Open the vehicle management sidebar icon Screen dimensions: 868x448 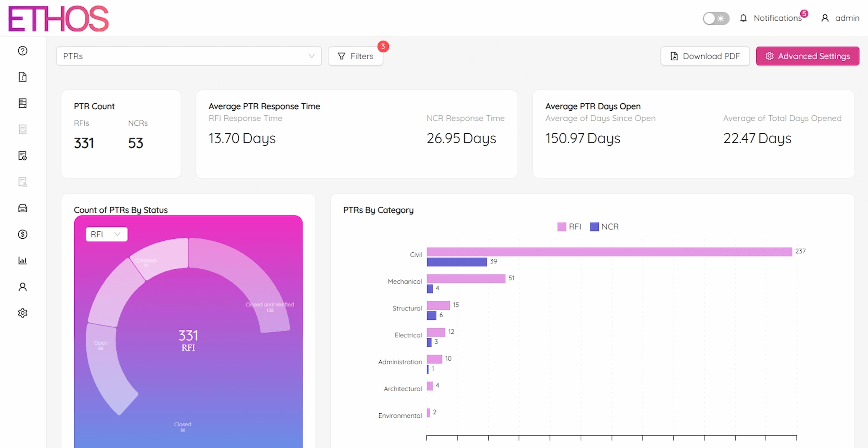click(x=22, y=208)
